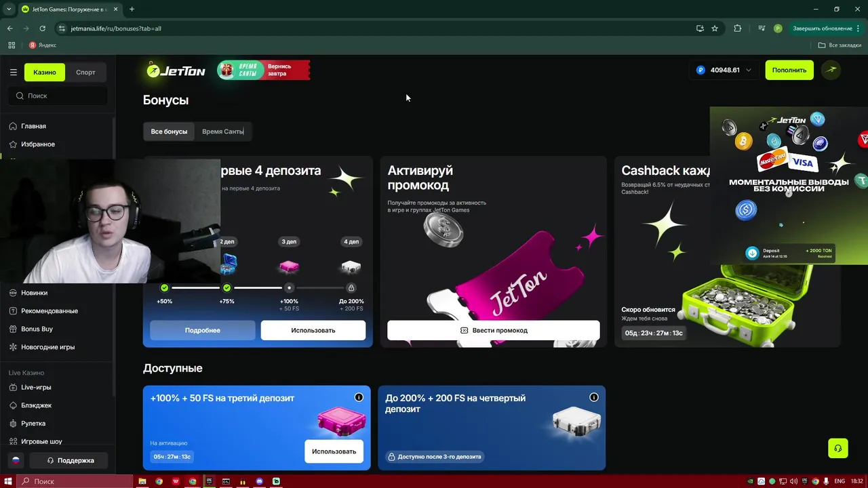Open the browser extensions puzzle icon
The width and height of the screenshot is (868, 488).
(738, 28)
